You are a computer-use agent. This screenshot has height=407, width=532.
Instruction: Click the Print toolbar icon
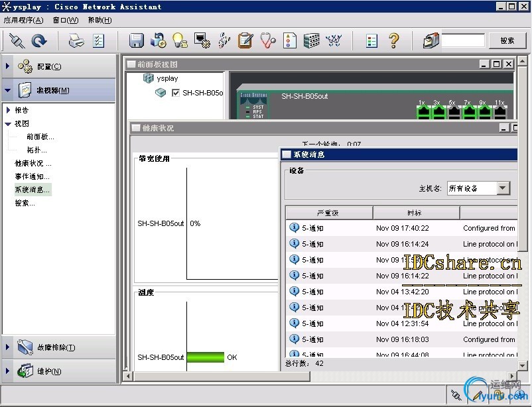coord(76,40)
